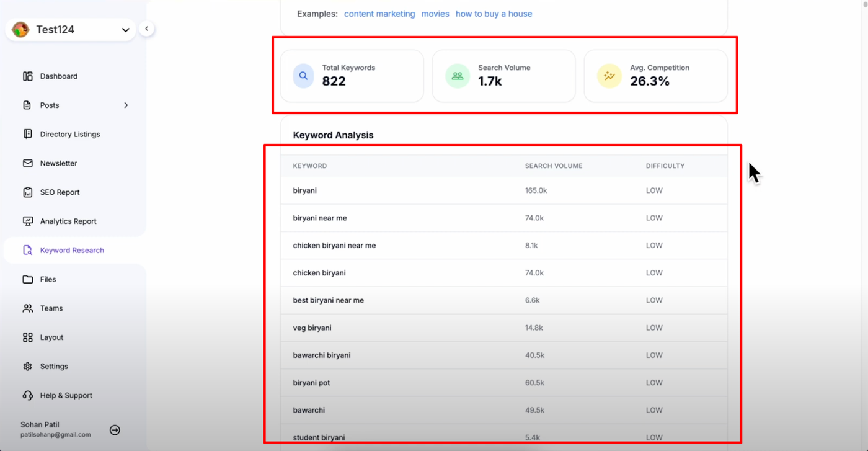Screen dimensions: 868x451
Task: Click the SEO Report icon
Action: coord(28,192)
